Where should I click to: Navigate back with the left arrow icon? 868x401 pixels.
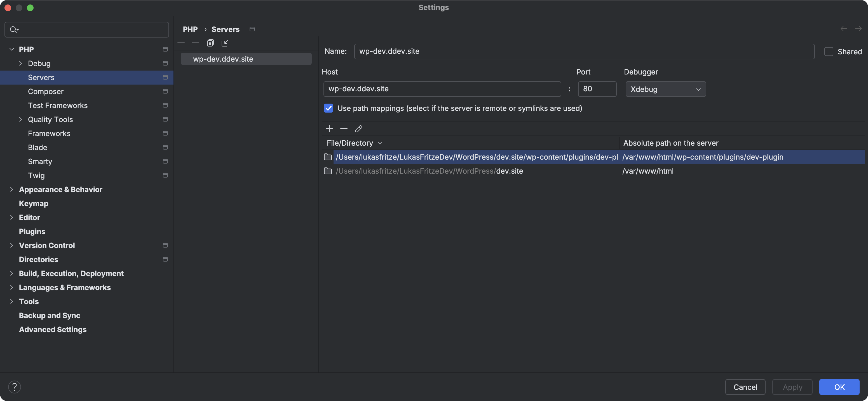[844, 29]
